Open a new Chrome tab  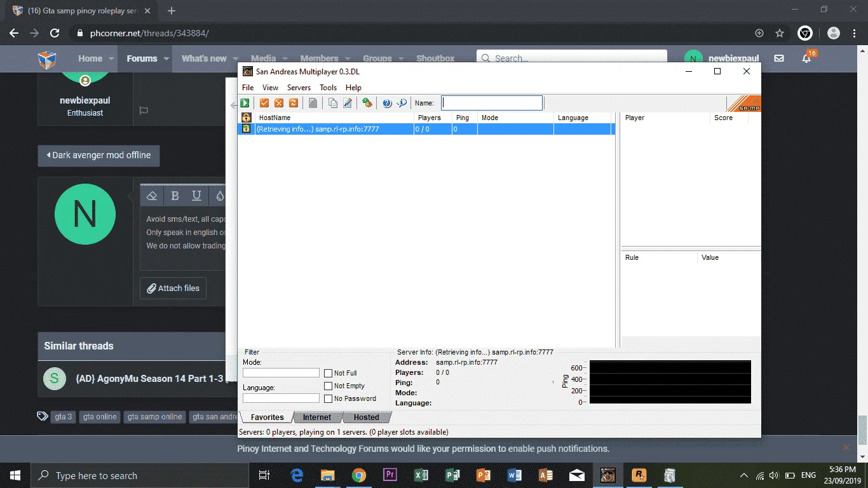click(x=172, y=11)
